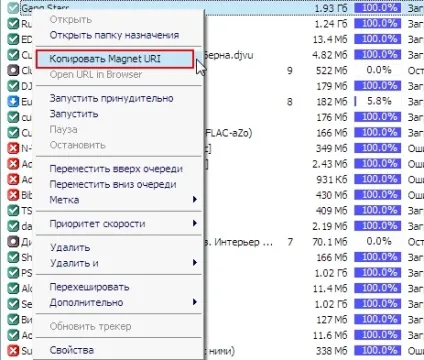Click the red error icon of the 338 Мб torrent
The height and width of the screenshot is (360, 424).
13,350
